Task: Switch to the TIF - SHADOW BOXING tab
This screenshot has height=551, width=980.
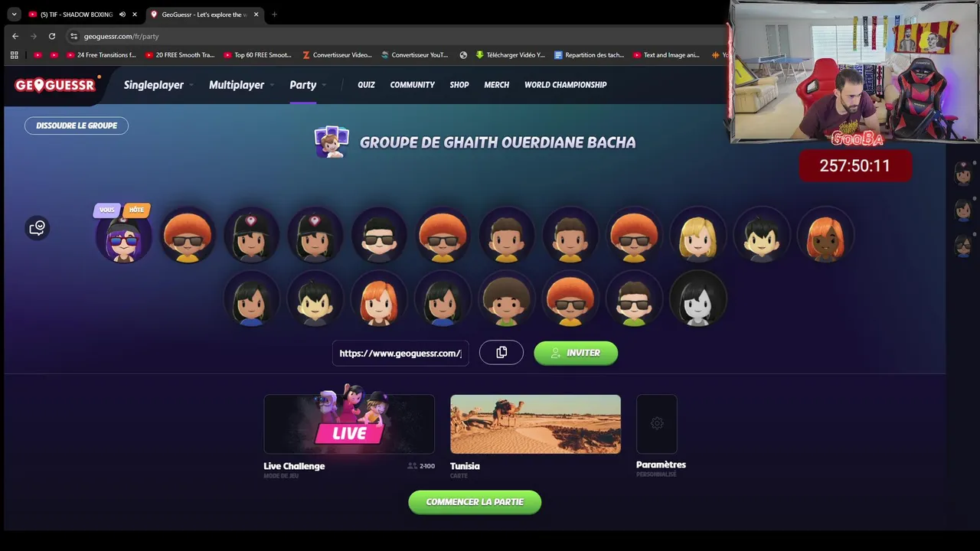Action: point(77,15)
